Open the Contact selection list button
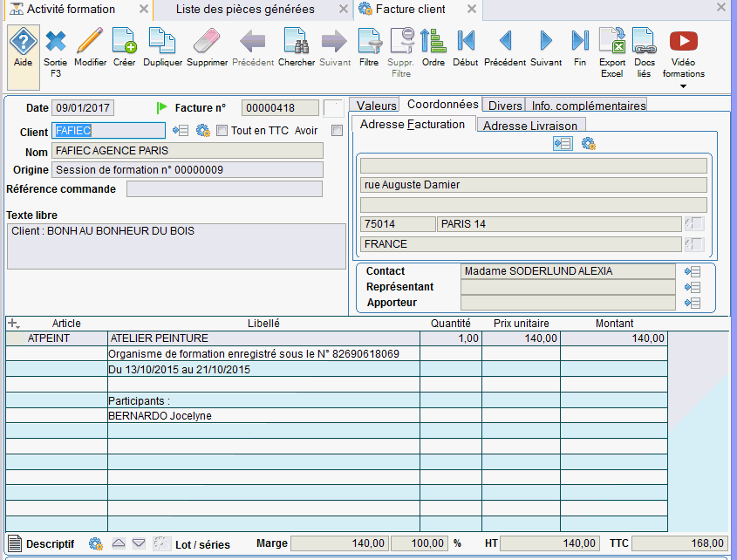737x560 pixels. [x=693, y=271]
